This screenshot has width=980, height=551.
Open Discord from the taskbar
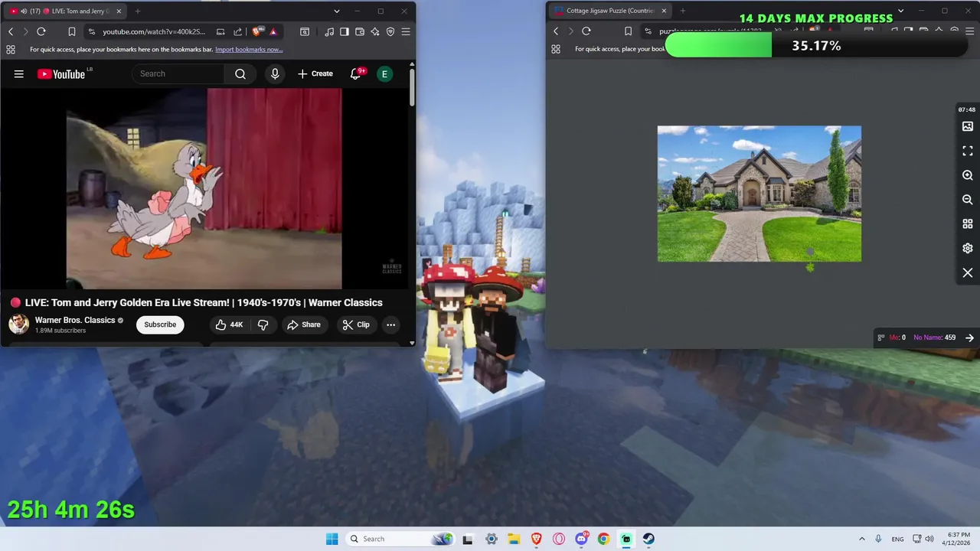point(581,539)
